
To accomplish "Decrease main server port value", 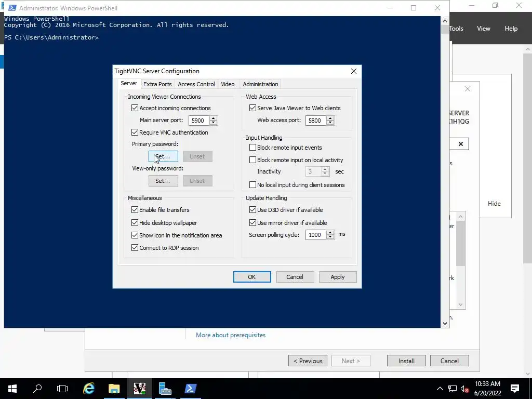I will pos(213,123).
